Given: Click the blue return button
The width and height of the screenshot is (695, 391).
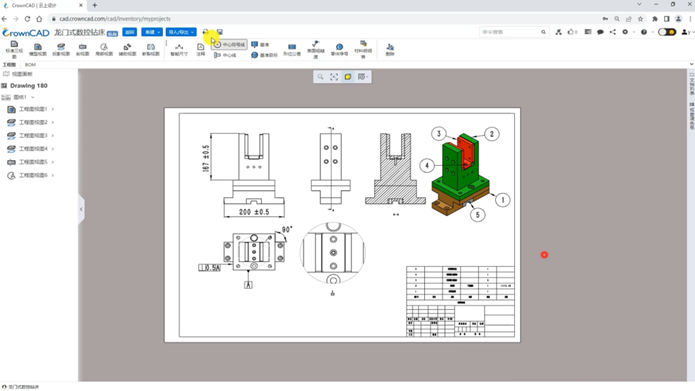Looking at the screenshot, I should click(x=130, y=32).
